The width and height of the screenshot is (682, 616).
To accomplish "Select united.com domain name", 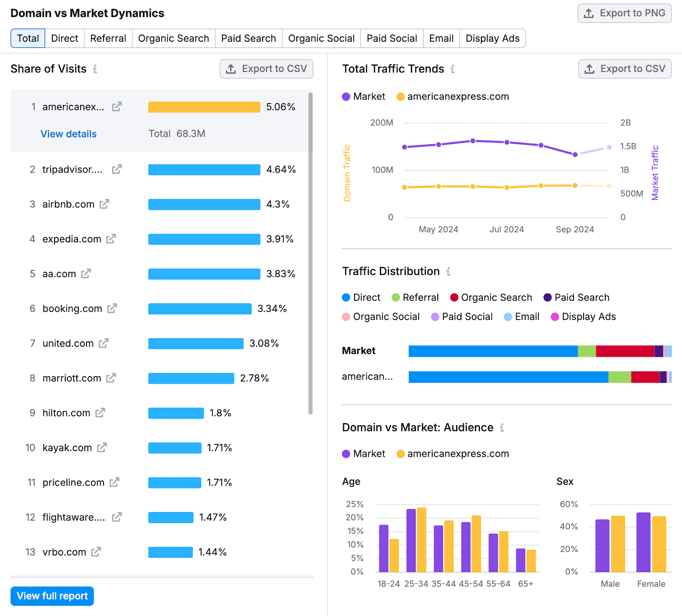I will (x=68, y=343).
